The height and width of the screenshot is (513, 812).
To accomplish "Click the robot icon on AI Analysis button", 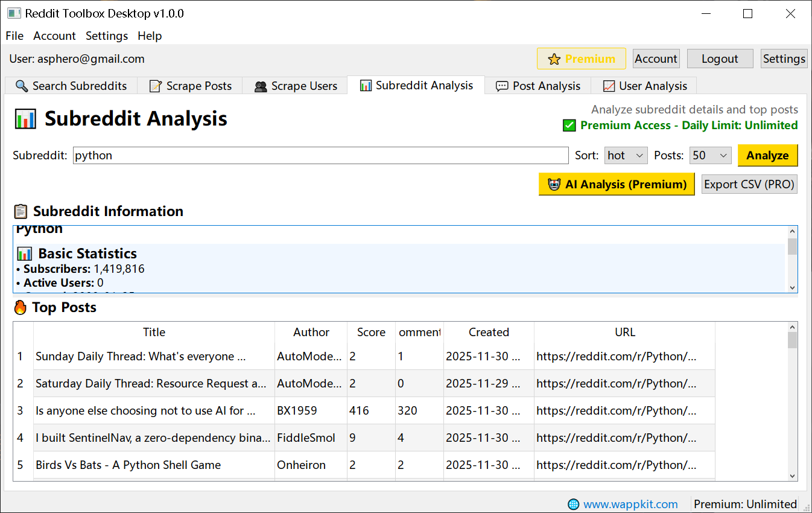I will [554, 185].
